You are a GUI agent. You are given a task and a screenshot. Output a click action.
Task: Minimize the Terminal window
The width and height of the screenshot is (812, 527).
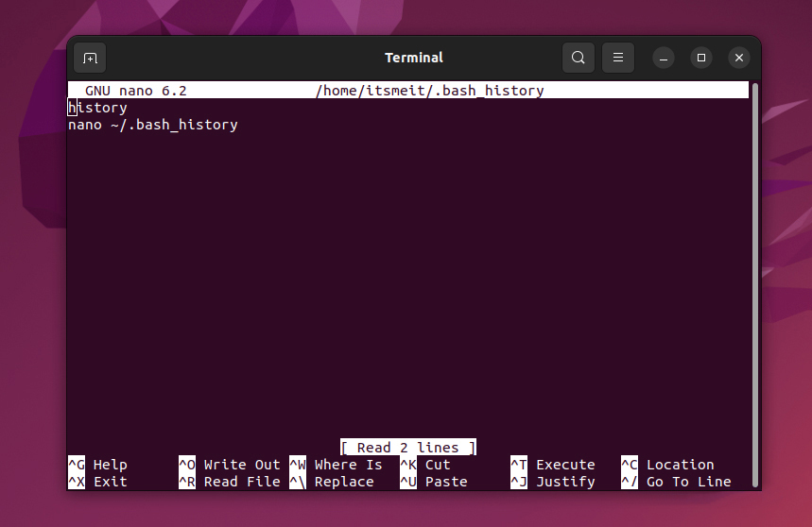(663, 58)
